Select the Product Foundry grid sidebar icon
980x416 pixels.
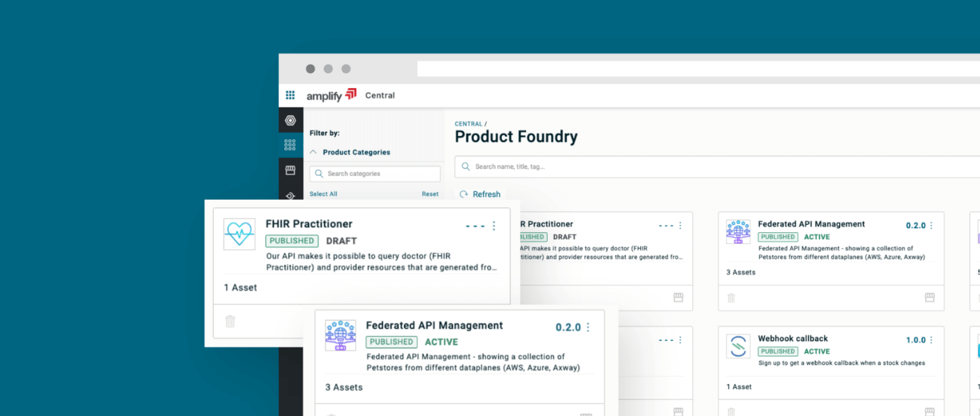click(290, 145)
